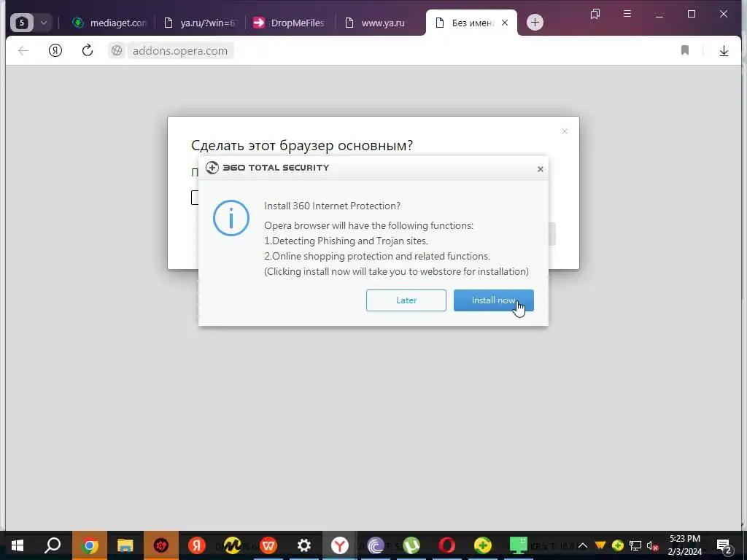Viewport: 747px width, 560px height.
Task: Open uTorrent from the taskbar
Action: point(411,545)
